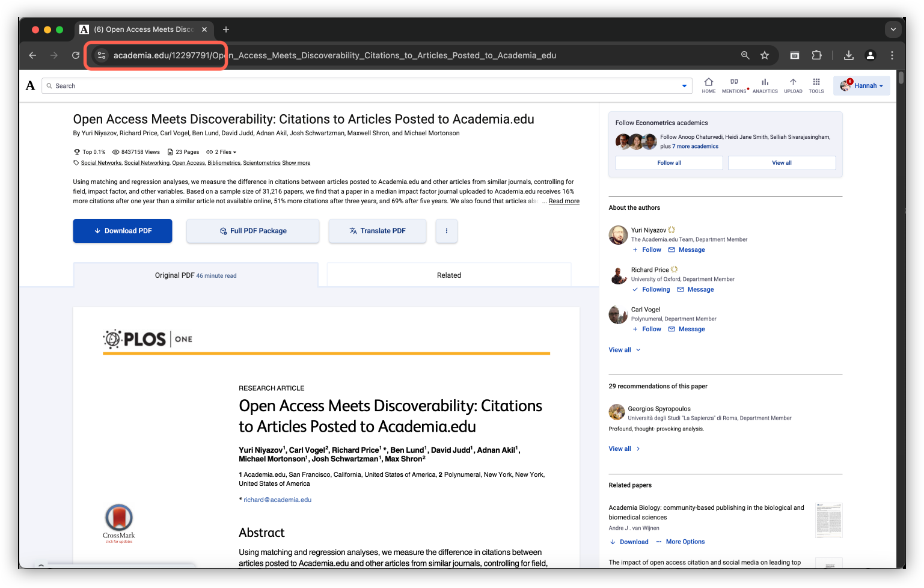The height and width of the screenshot is (588, 924).
Task: Open the Analytics icon
Action: coord(765,85)
